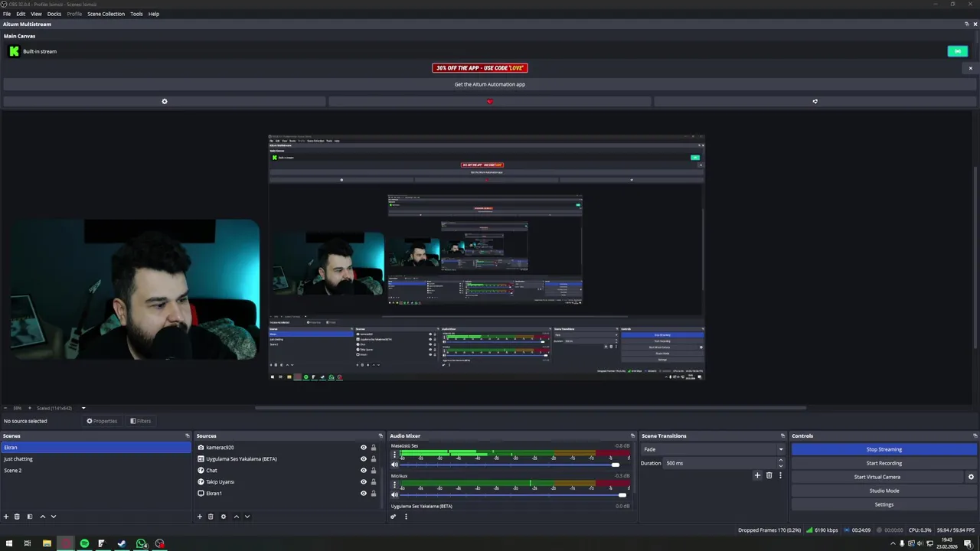Open the File menu
980x551 pixels.
(x=7, y=14)
